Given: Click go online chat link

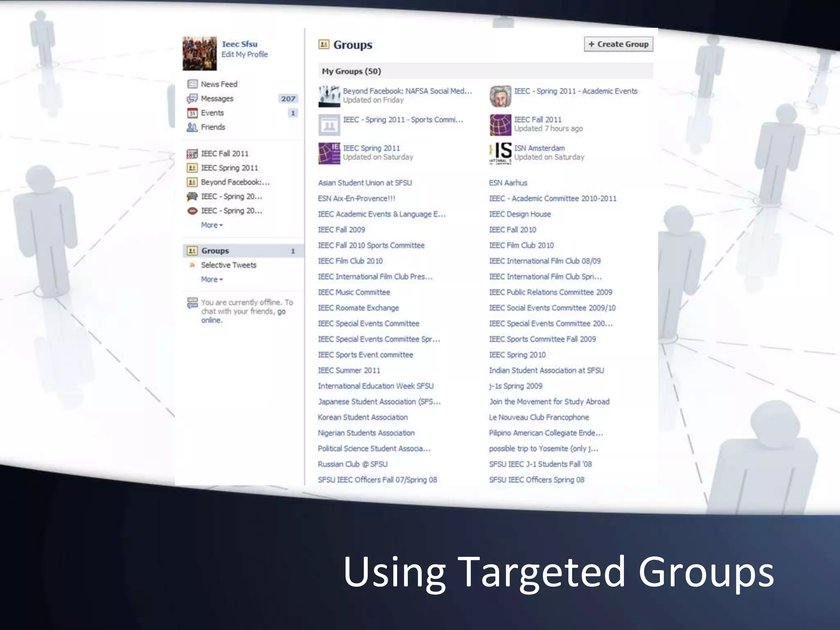Looking at the screenshot, I should tap(243, 316).
